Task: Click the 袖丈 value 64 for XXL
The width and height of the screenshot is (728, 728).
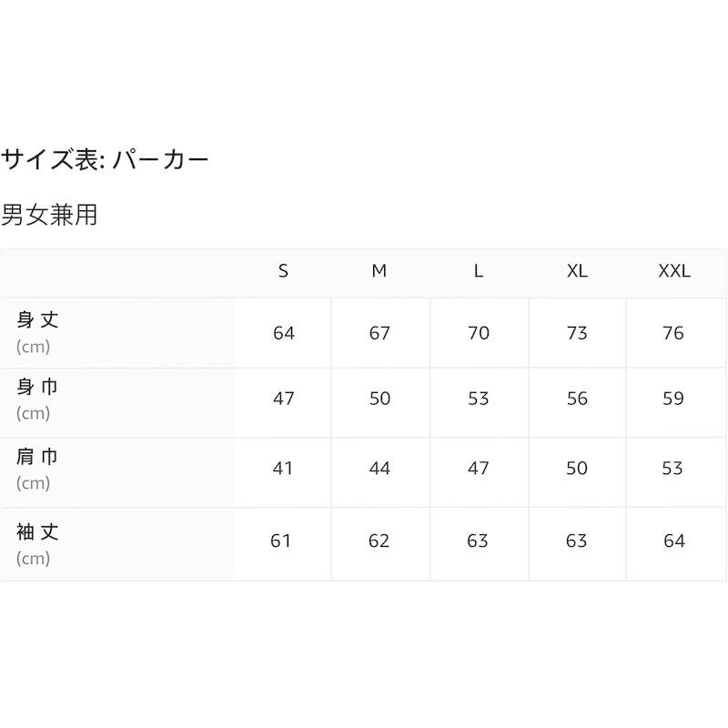Action: click(x=673, y=541)
